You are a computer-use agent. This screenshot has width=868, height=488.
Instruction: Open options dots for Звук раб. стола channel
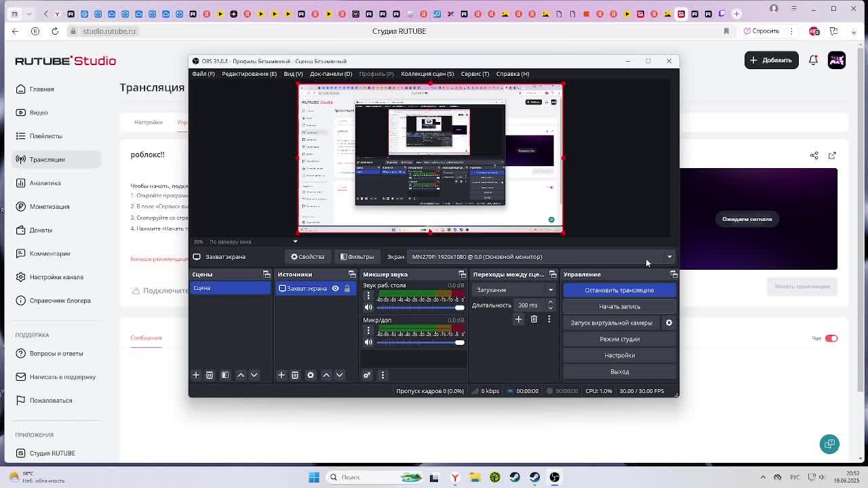(x=368, y=296)
